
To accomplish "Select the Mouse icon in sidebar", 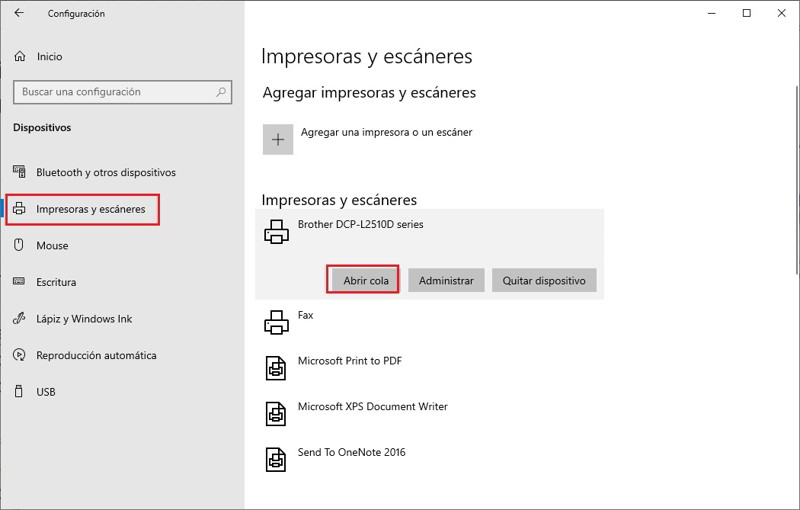I will (20, 246).
